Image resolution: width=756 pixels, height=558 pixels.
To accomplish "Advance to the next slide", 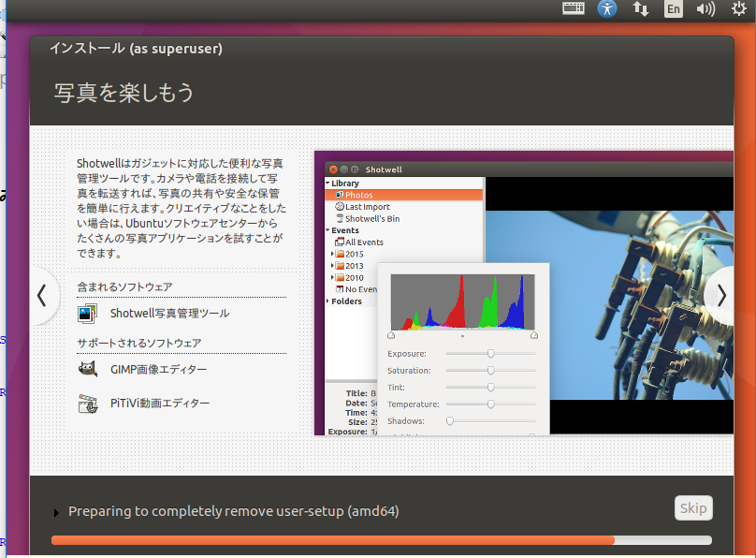I will coord(720,296).
